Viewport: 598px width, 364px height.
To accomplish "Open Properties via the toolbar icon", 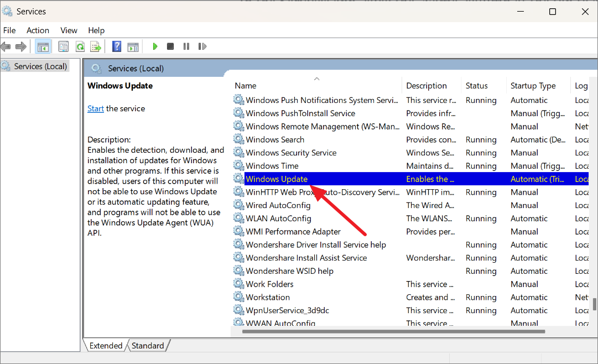I will (x=63, y=46).
